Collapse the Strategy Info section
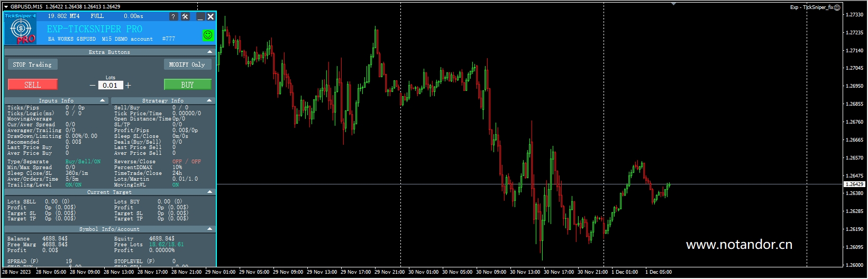Viewport: 868px width, 279px height. [209, 100]
